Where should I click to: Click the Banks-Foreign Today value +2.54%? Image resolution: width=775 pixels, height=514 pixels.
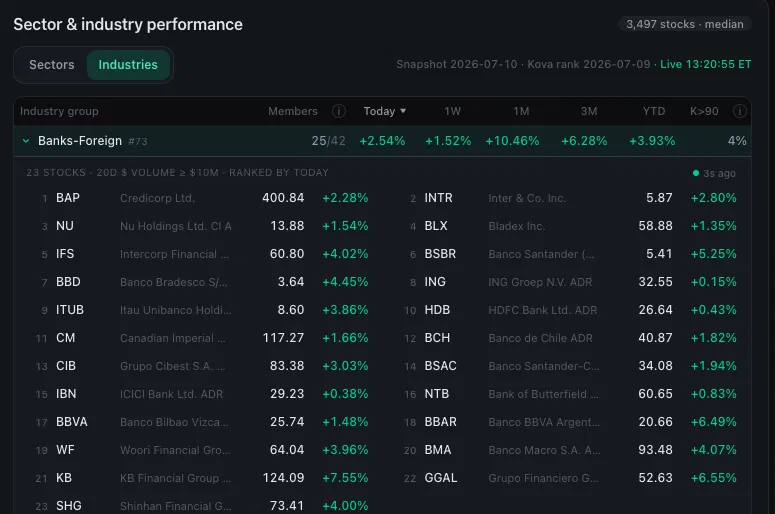point(382,141)
